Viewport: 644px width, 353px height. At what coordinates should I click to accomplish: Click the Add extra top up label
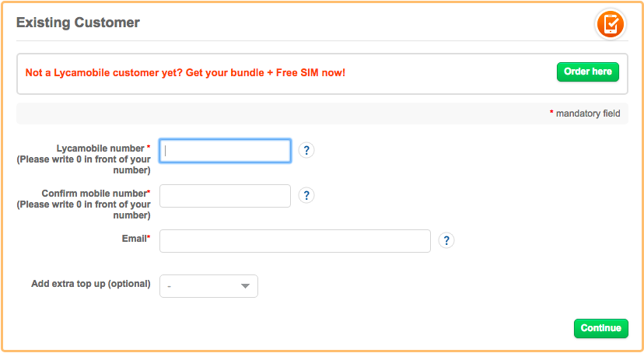click(x=91, y=284)
